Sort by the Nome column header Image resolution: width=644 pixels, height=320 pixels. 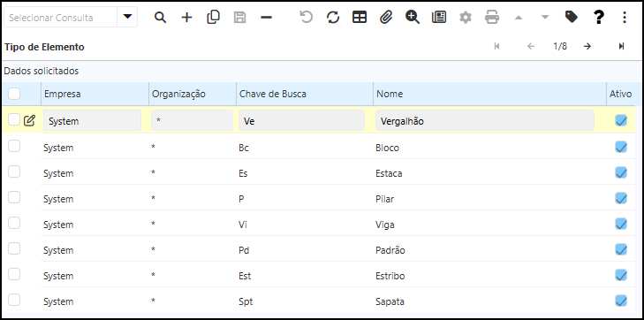[x=489, y=94]
